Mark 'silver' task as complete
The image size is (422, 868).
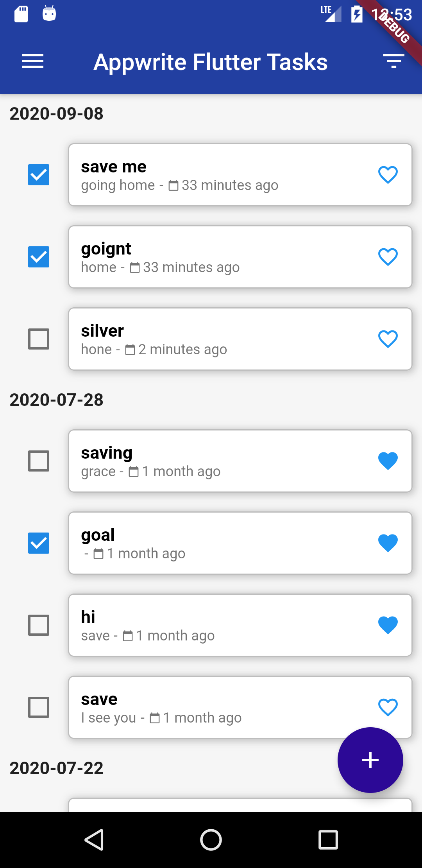(39, 339)
